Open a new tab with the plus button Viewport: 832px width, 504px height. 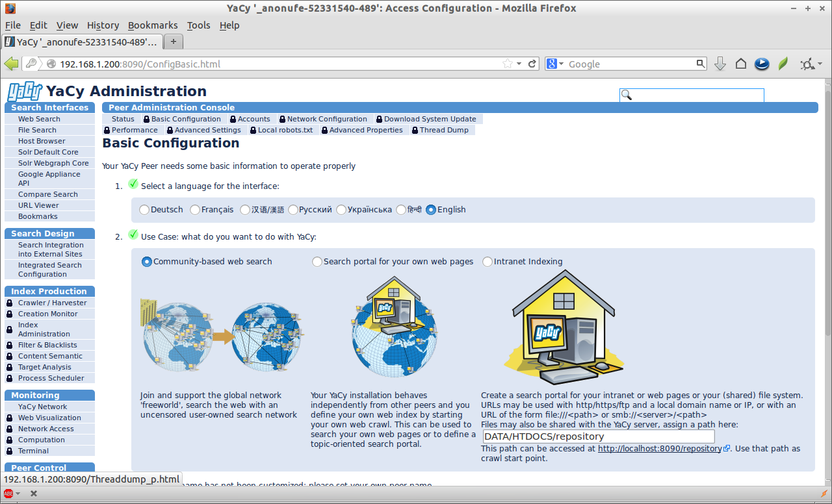(173, 42)
